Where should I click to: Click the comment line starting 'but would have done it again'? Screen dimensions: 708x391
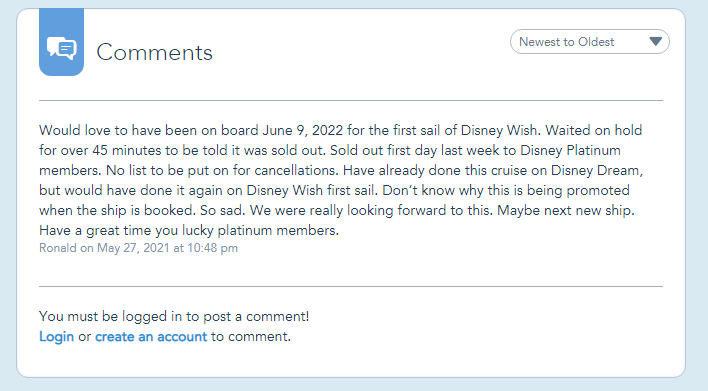(x=335, y=190)
